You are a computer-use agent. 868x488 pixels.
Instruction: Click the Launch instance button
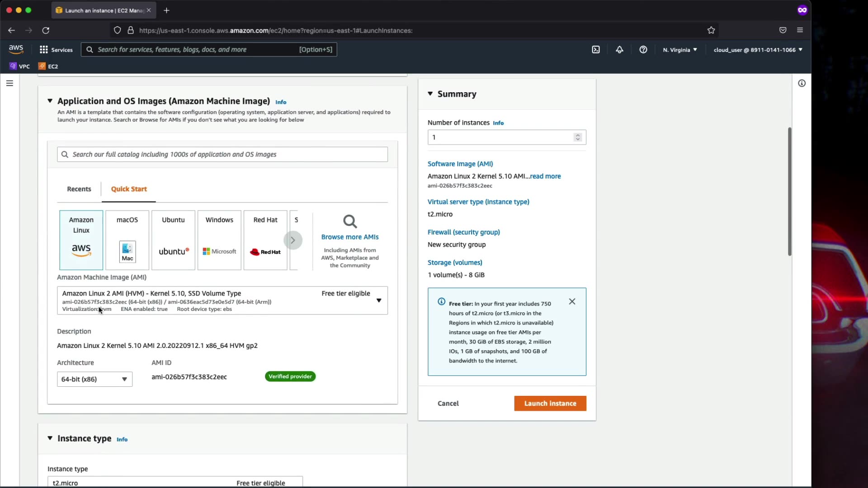550,404
